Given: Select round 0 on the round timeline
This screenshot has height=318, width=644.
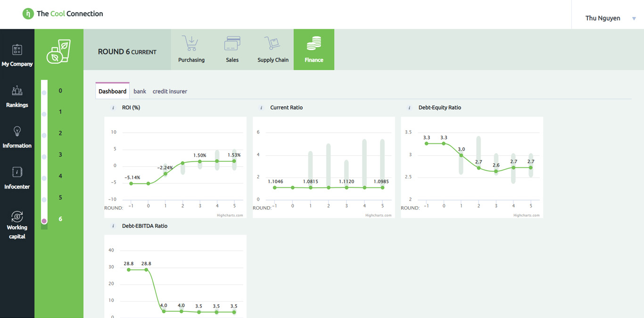Looking at the screenshot, I should point(44,93).
